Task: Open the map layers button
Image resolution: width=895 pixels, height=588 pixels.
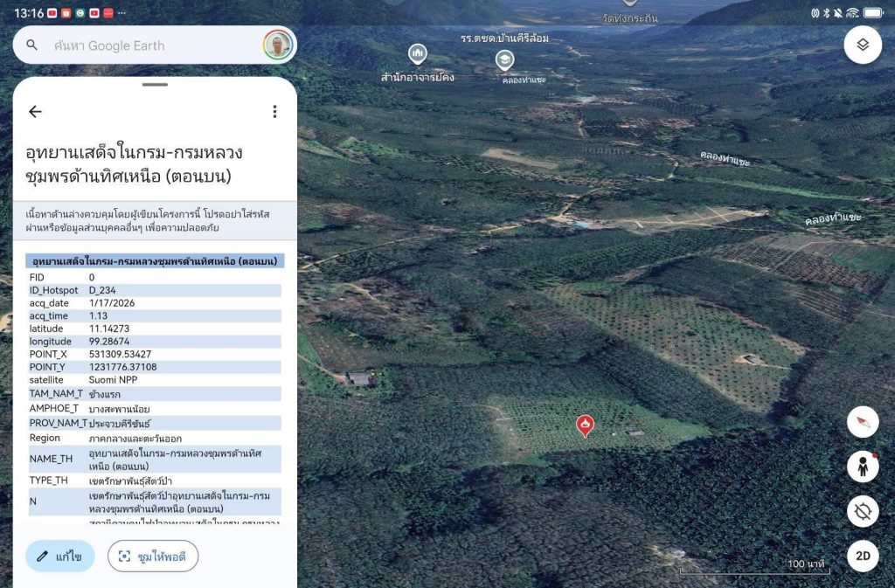Action: (863, 45)
